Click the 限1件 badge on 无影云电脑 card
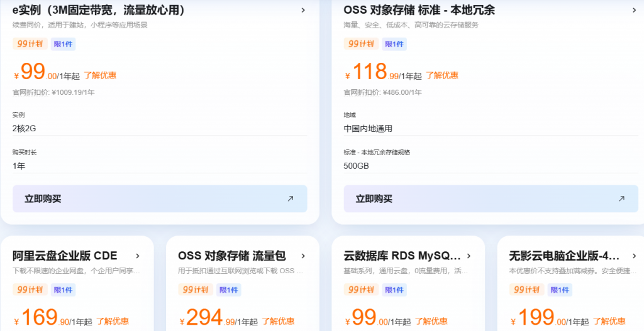Image resolution: width=644 pixels, height=331 pixels. [559, 290]
